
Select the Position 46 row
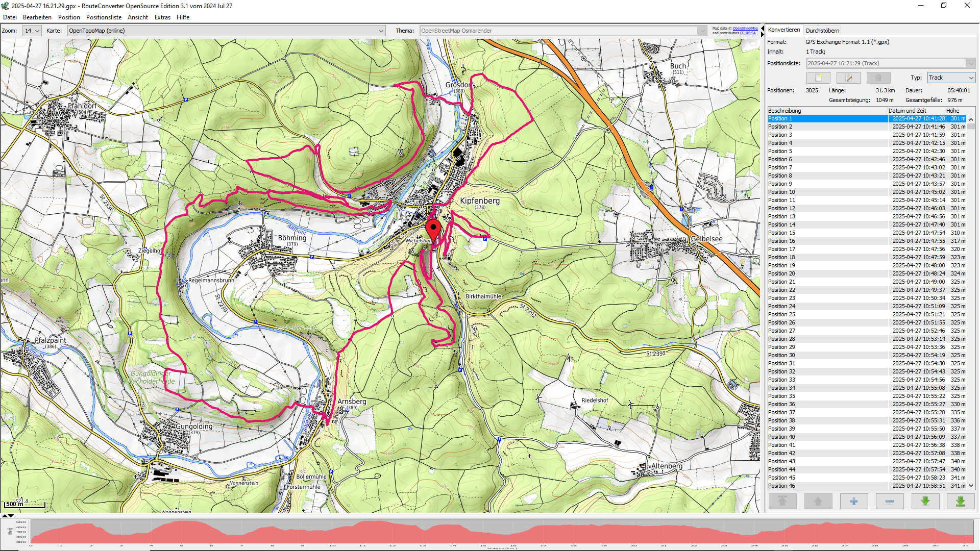pos(867,486)
